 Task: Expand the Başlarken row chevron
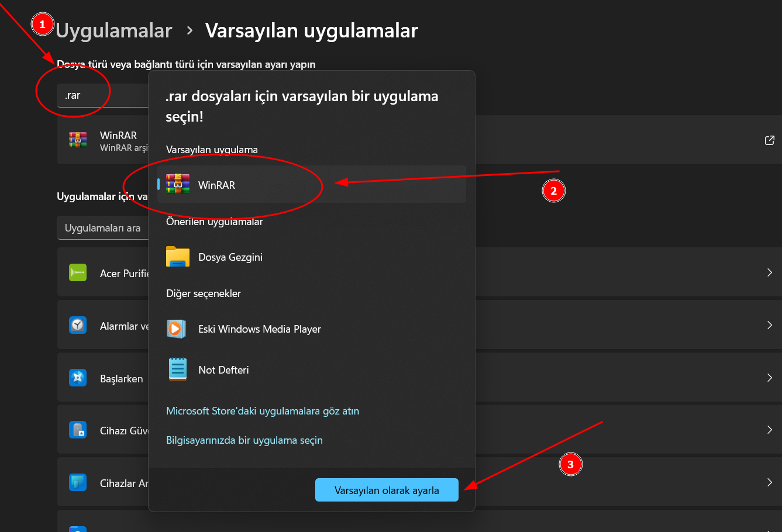click(769, 378)
